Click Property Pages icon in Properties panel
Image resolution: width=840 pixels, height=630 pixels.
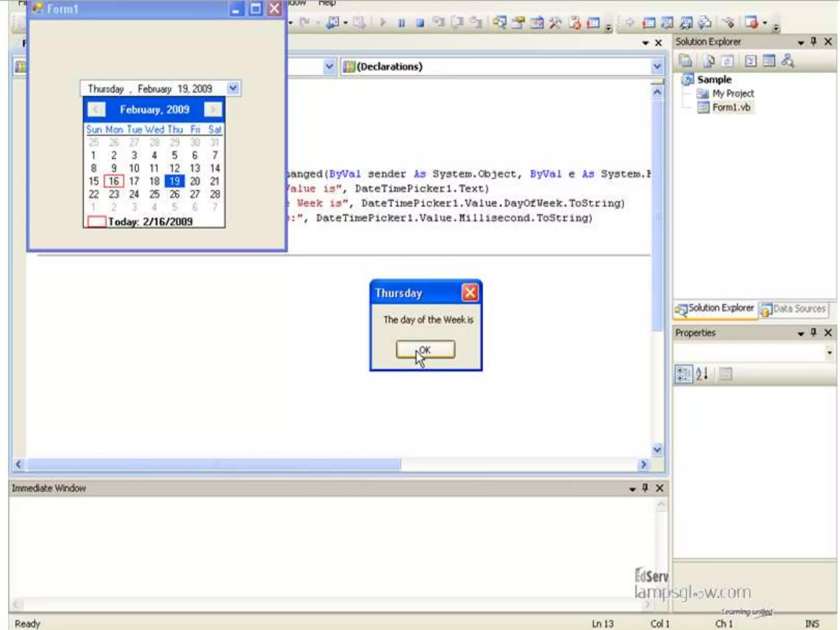(x=726, y=374)
